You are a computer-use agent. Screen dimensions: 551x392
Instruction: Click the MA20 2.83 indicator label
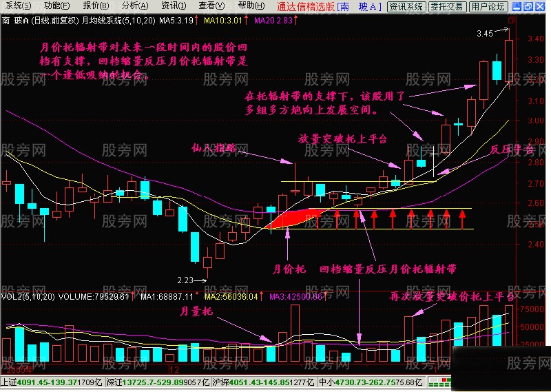[273, 21]
